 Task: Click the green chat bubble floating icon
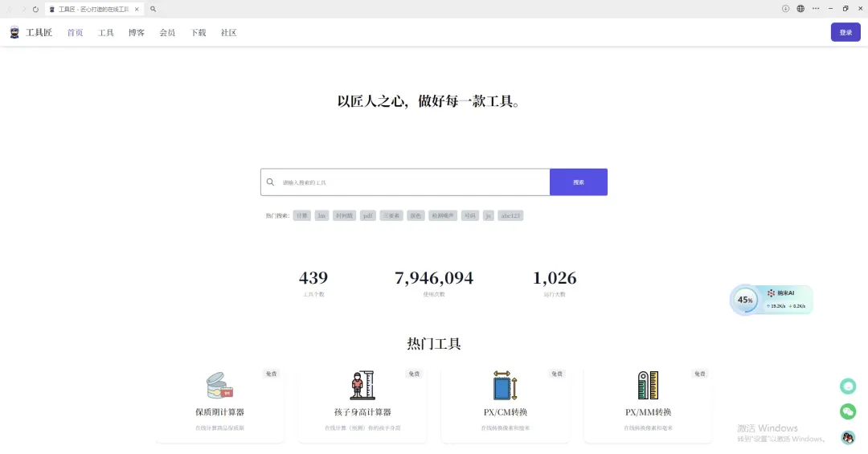848,387
